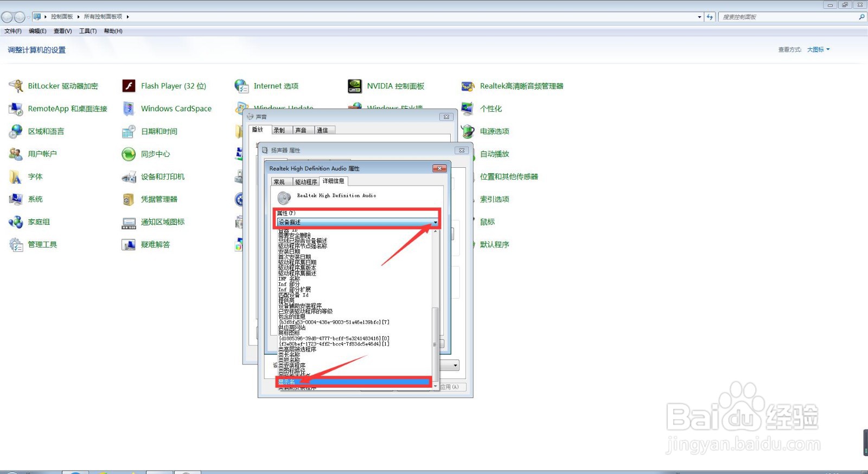Open Flash Player (32 位) settings
This screenshot has width=868, height=474.
(164, 86)
